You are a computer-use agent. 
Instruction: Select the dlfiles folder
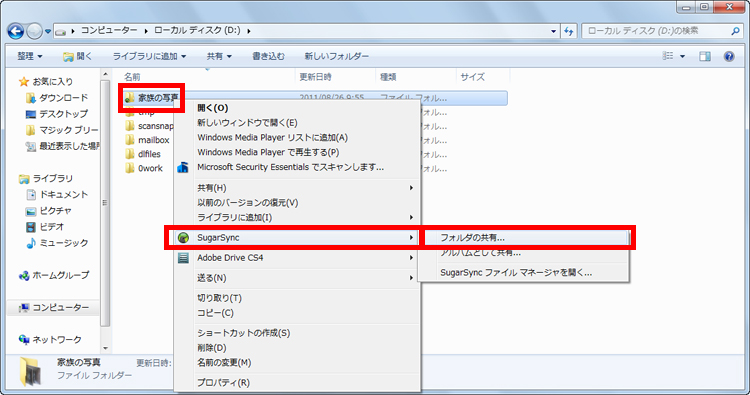coord(143,154)
